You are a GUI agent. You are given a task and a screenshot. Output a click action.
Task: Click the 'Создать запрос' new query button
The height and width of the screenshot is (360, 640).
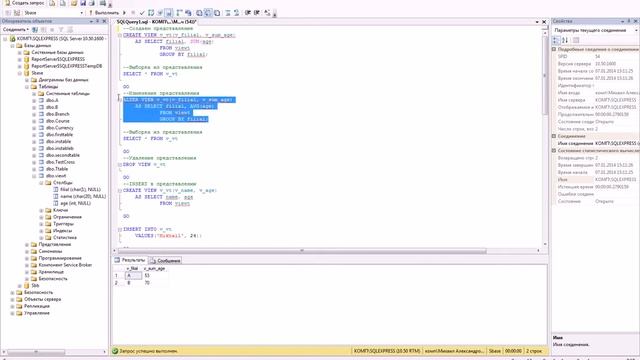pyautogui.click(x=24, y=3)
